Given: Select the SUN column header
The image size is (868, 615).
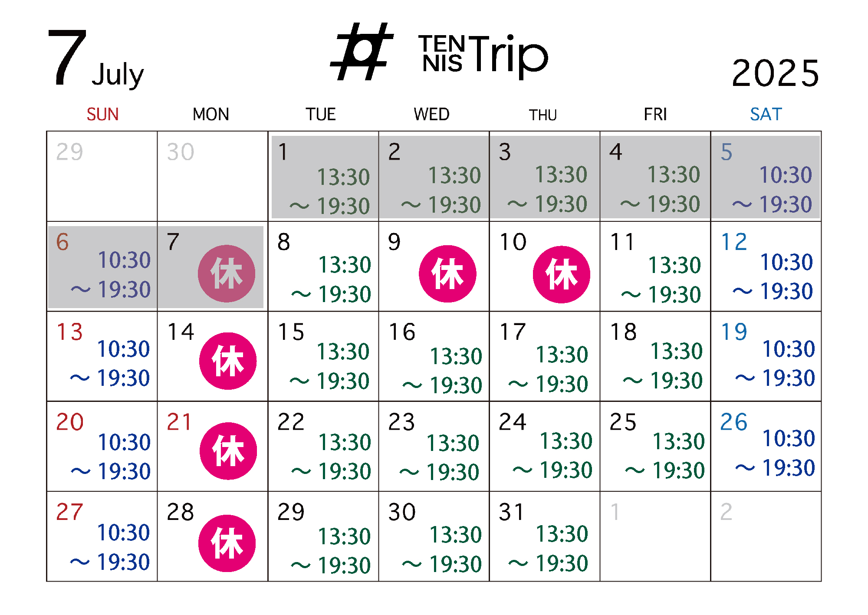Looking at the screenshot, I should [x=102, y=115].
